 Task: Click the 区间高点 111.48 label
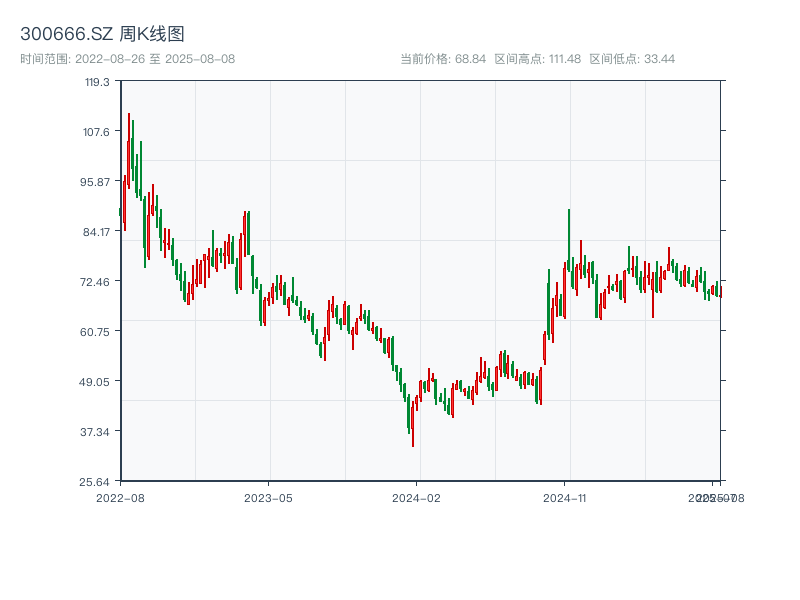(x=537, y=59)
